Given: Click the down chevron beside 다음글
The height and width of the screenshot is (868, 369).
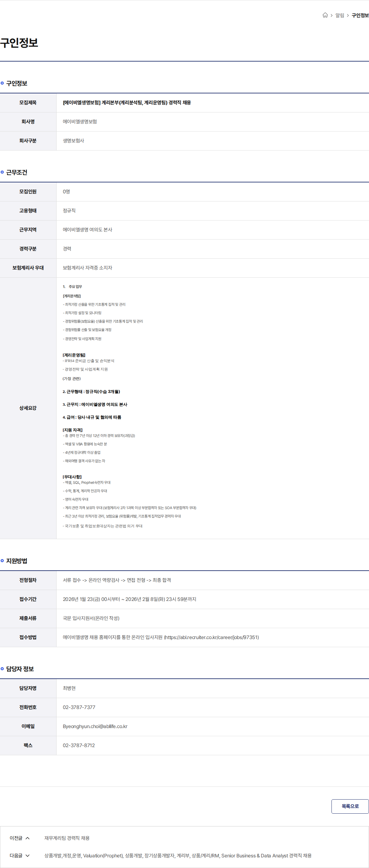Looking at the screenshot, I should (28, 856).
